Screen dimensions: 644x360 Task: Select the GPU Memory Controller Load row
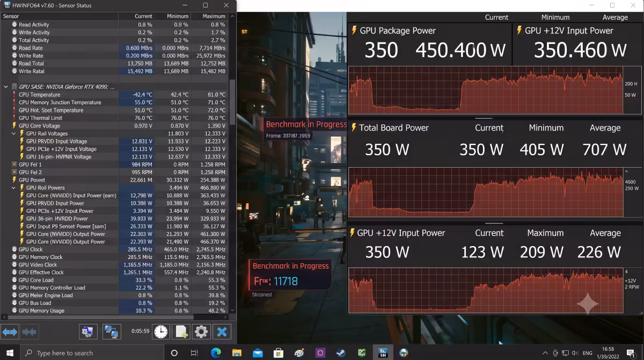pyautogui.click(x=114, y=287)
